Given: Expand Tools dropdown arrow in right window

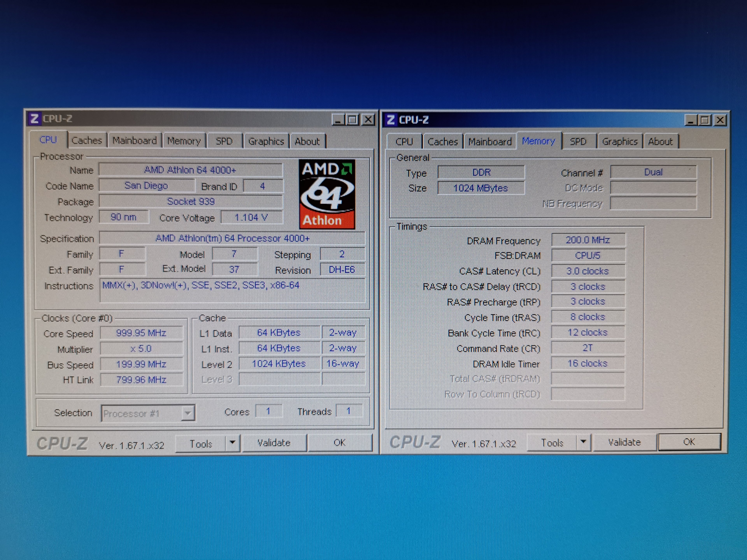Looking at the screenshot, I should point(583,442).
